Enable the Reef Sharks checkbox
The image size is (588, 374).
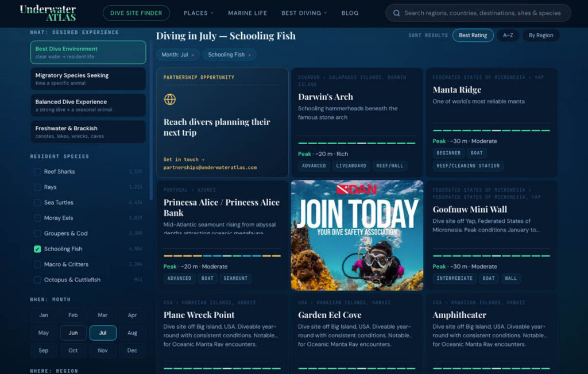click(x=37, y=172)
